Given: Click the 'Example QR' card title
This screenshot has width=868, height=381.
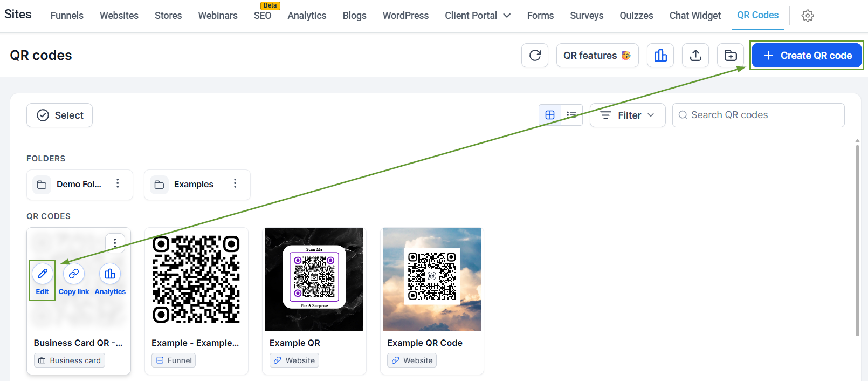Looking at the screenshot, I should click(x=295, y=343).
